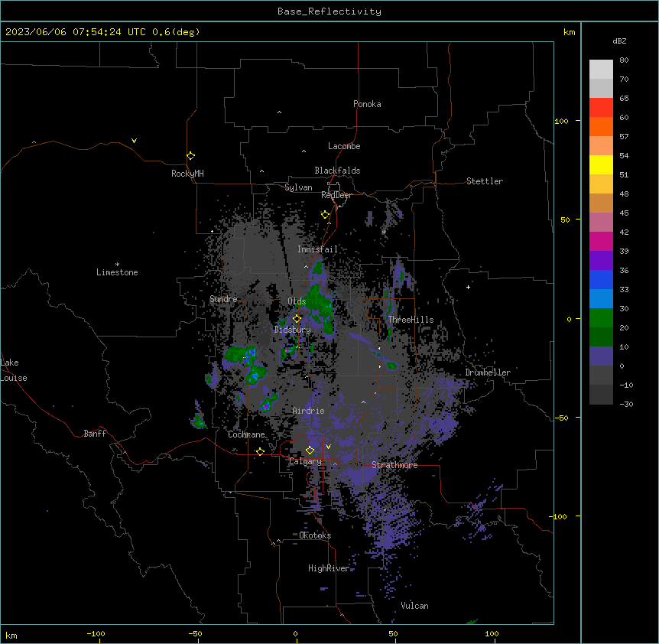
Task: Click the Sundre city label
Action: (223, 299)
